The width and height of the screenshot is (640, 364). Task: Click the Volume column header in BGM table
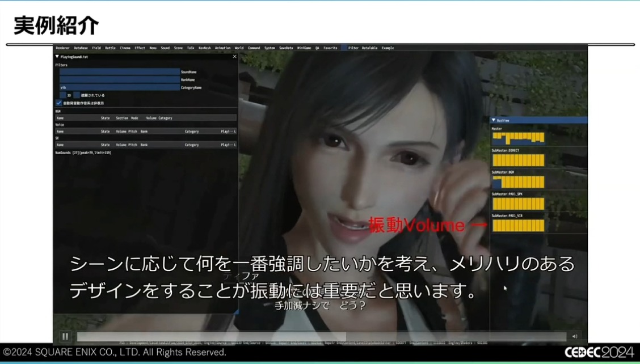pos(151,118)
